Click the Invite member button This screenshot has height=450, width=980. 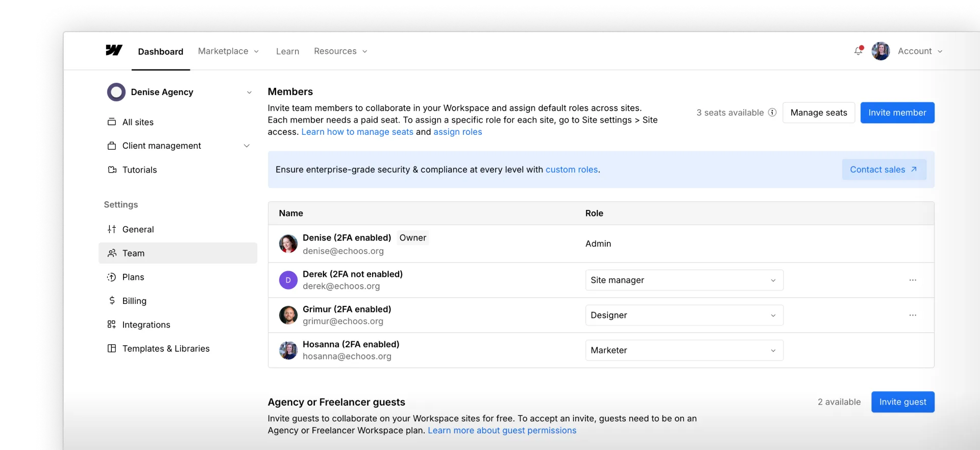click(x=897, y=112)
